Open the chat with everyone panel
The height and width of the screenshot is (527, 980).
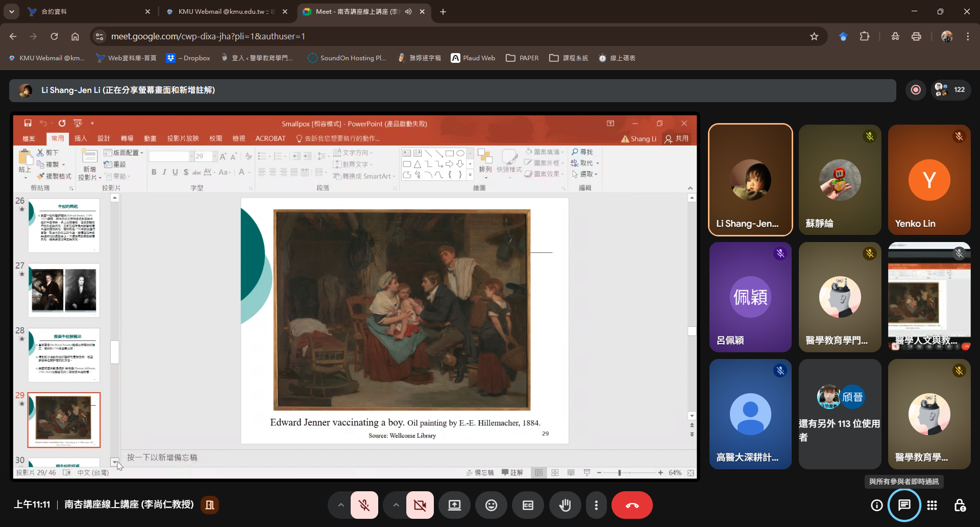(x=904, y=505)
